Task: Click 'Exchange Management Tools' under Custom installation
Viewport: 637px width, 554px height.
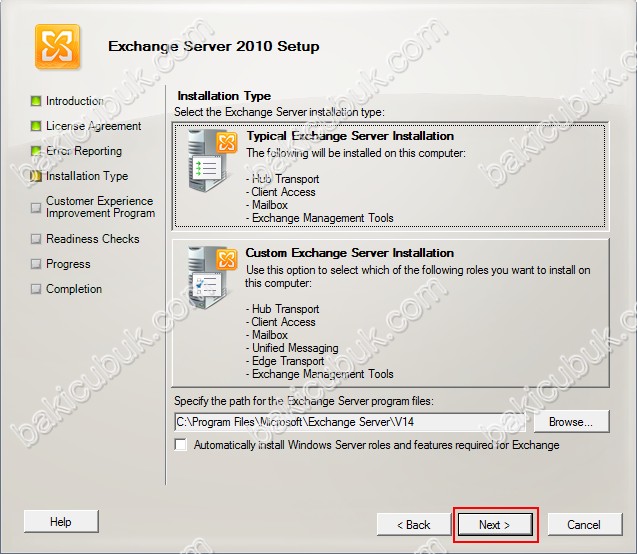Action: 323,374
